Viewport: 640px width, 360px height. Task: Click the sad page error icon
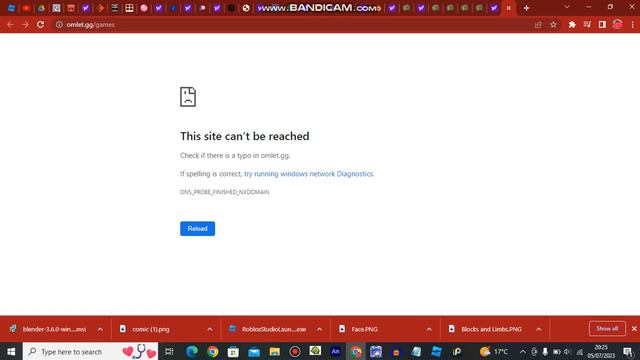(188, 97)
